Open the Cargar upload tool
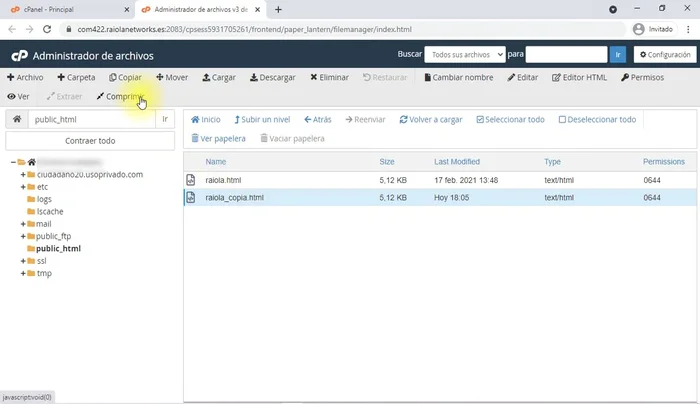This screenshot has height=404, width=700. pos(219,77)
